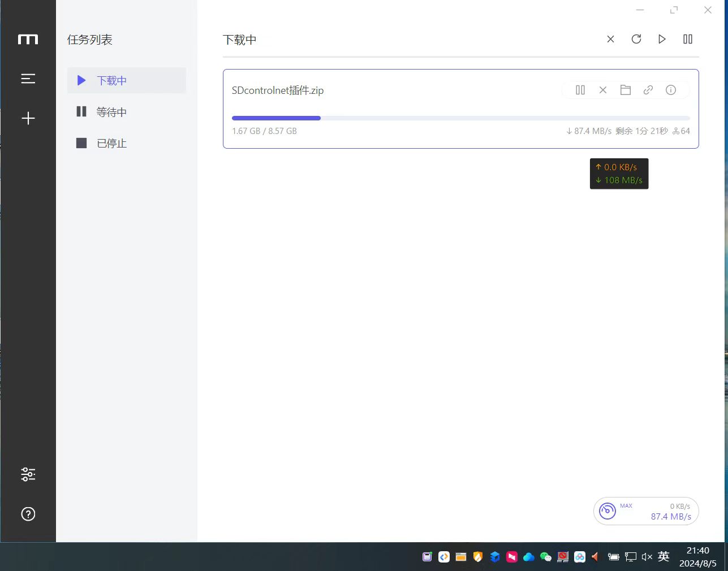Switch the 英 input method indicator
This screenshot has height=571, width=728.
click(x=664, y=556)
